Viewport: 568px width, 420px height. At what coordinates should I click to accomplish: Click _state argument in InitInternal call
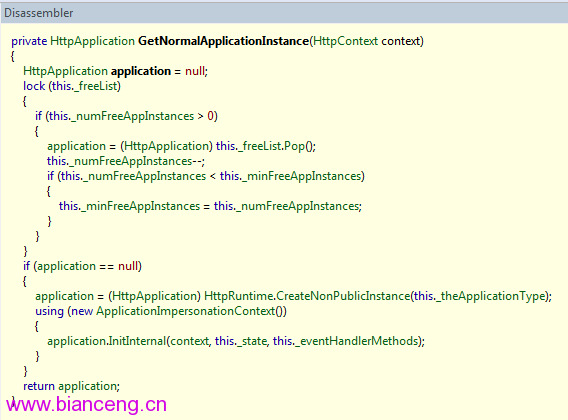click(252, 341)
